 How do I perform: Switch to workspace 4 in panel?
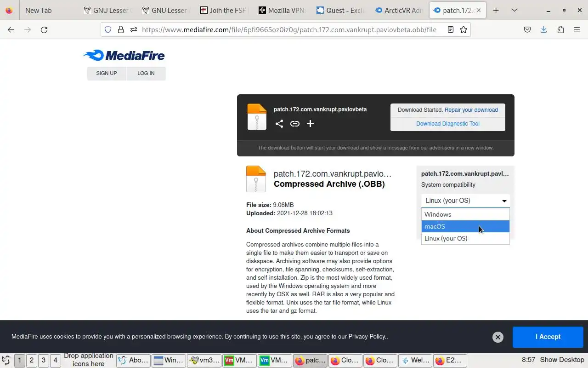point(56,360)
